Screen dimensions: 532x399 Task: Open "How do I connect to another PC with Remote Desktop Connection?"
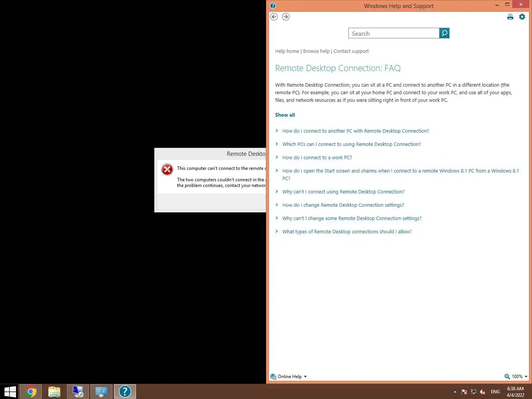(356, 131)
